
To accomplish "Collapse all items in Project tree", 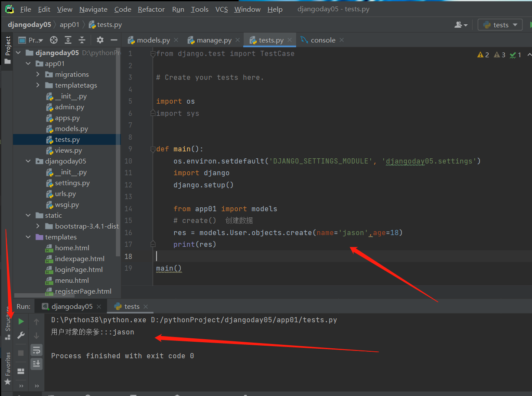I will [82, 40].
